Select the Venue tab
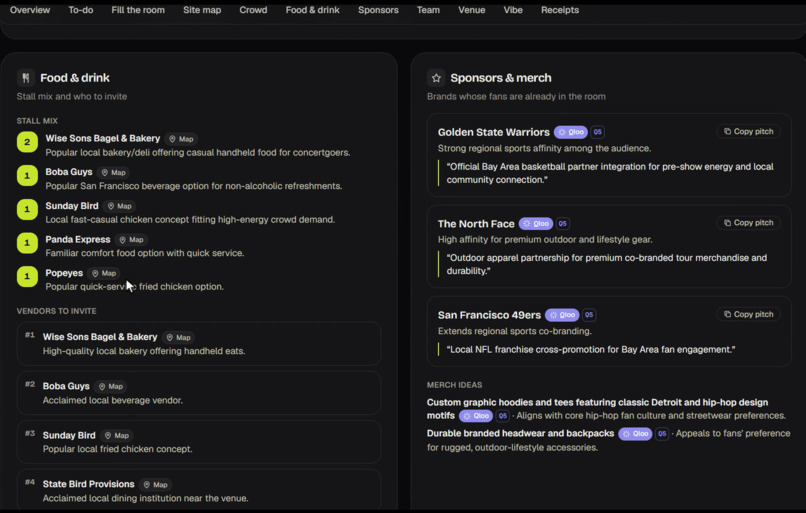806x513 pixels. click(471, 10)
